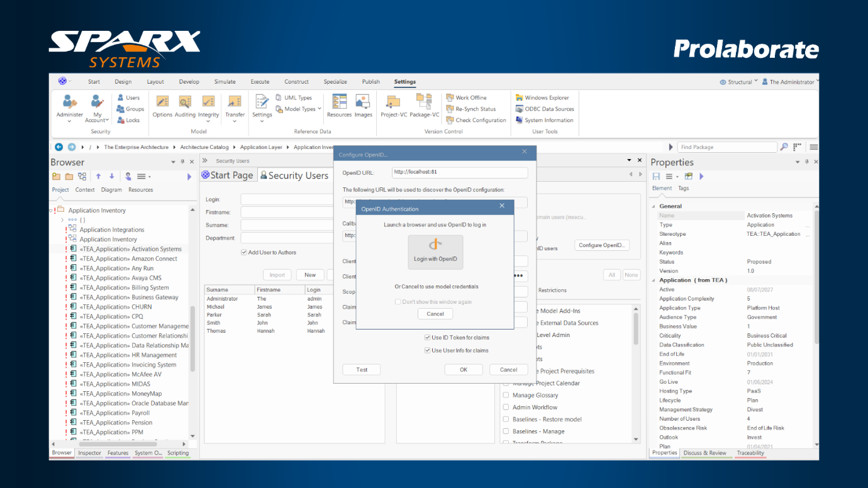Toggle Add User to Authors checkbox

244,253
